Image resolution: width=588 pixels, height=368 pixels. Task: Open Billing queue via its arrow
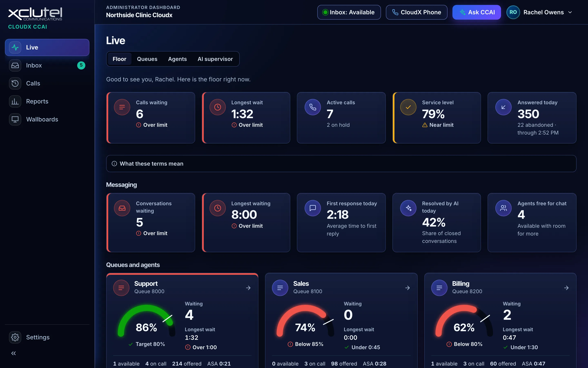point(566,288)
